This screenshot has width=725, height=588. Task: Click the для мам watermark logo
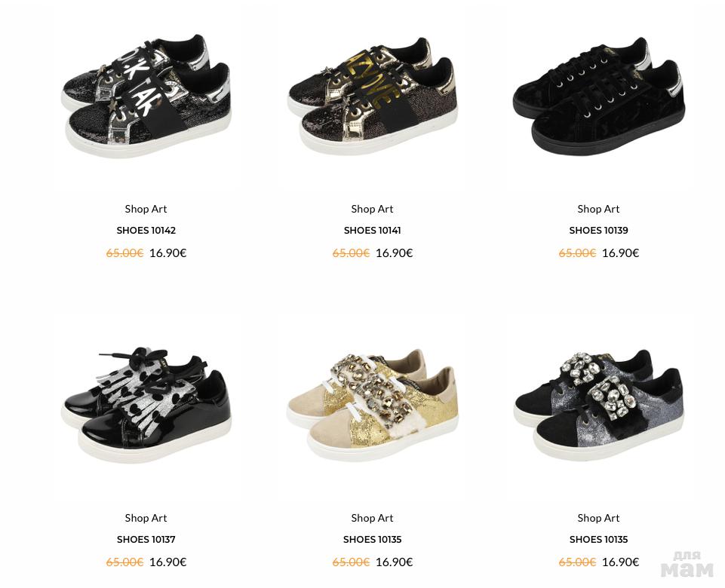(x=687, y=564)
